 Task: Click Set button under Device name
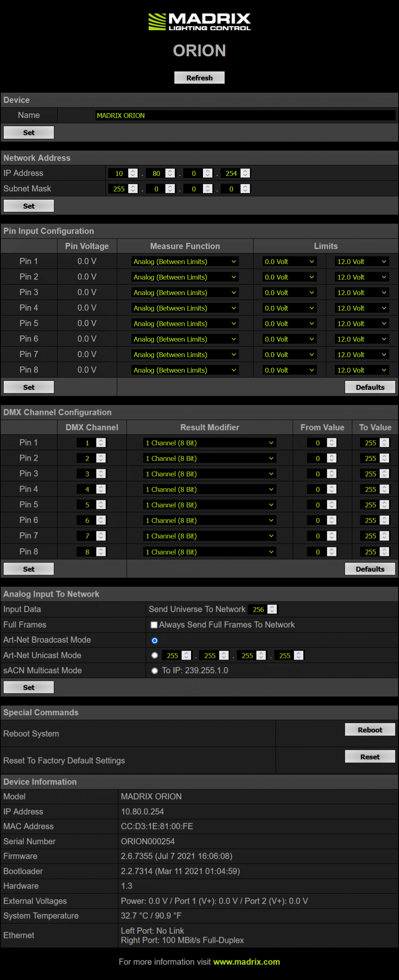click(29, 132)
